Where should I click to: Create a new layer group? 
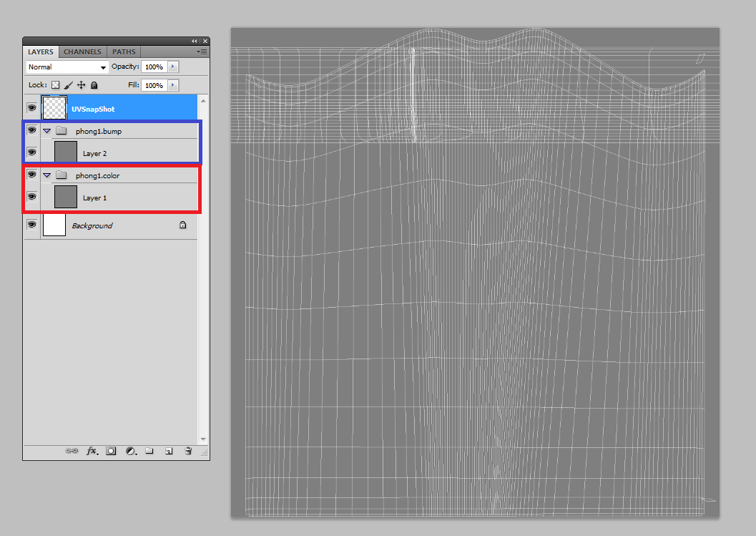tap(149, 452)
